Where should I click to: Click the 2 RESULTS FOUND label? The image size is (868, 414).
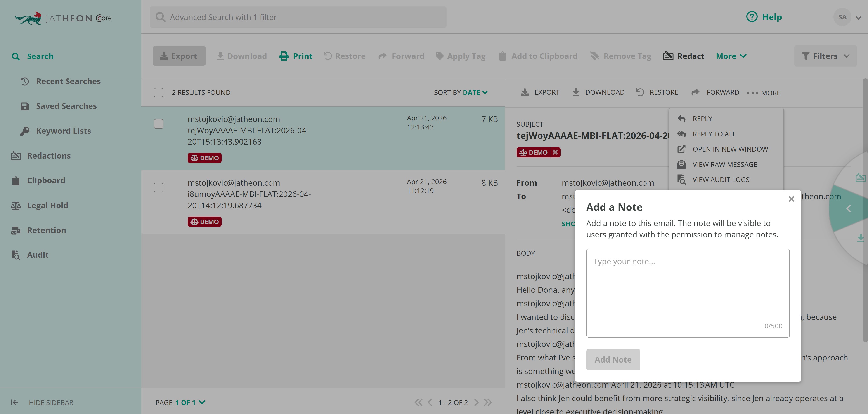click(201, 93)
